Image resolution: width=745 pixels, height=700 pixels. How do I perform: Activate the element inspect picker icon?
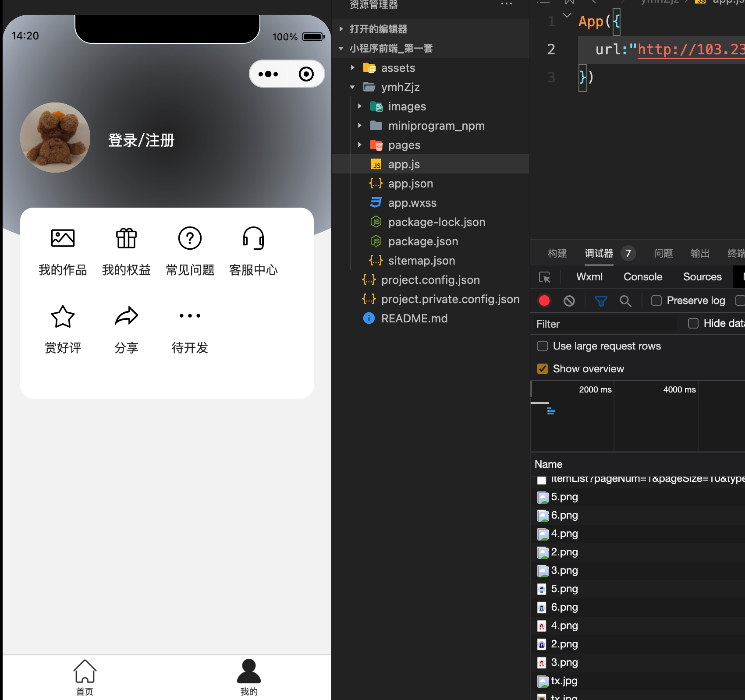[x=544, y=277]
